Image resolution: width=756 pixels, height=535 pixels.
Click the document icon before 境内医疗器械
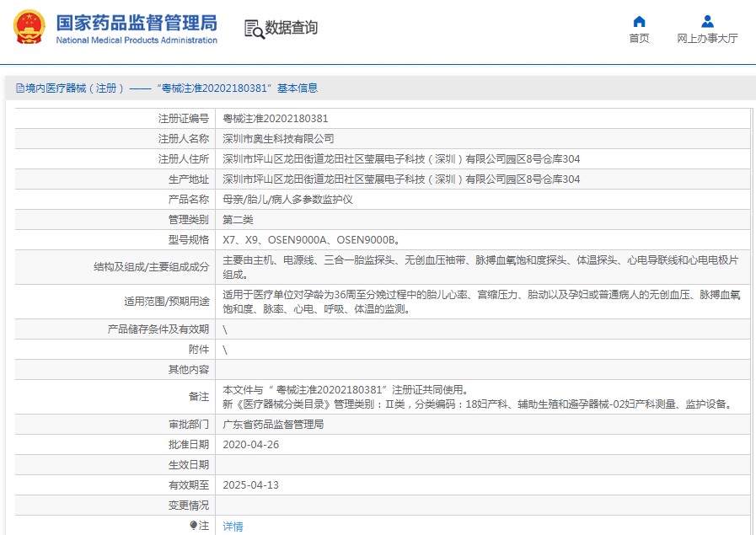[x=19, y=88]
